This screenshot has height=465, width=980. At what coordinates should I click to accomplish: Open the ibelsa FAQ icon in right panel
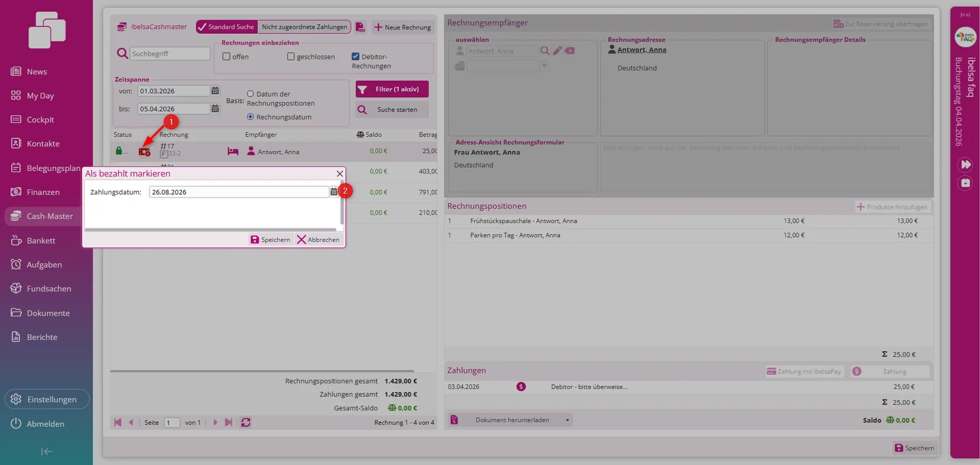point(965,37)
